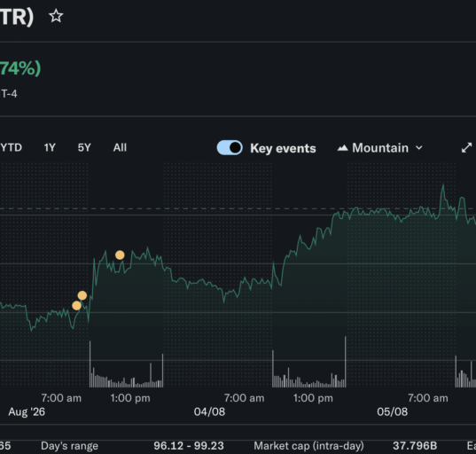Click the Day's range value 96.12 - 99.23

(189, 446)
